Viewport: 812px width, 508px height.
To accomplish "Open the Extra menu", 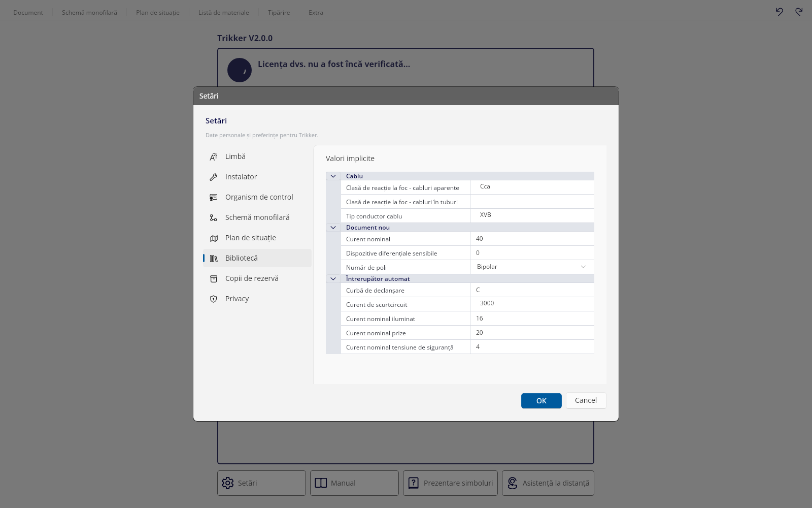I will [316, 12].
